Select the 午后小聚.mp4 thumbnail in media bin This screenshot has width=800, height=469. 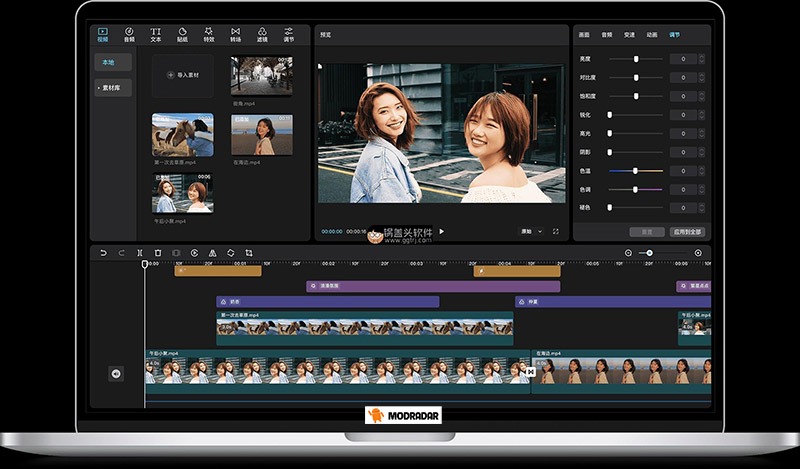183,193
